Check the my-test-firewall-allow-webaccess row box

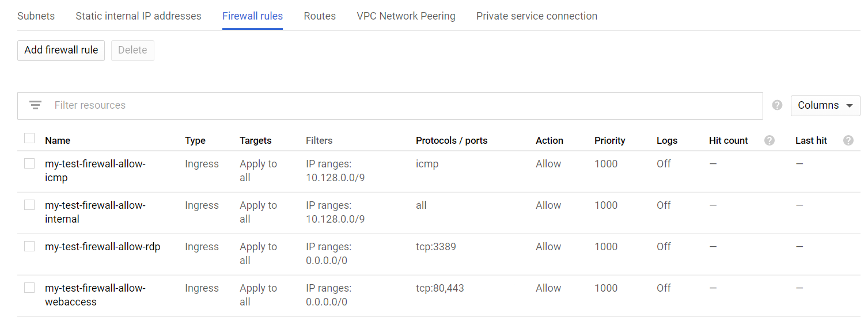pos(29,288)
